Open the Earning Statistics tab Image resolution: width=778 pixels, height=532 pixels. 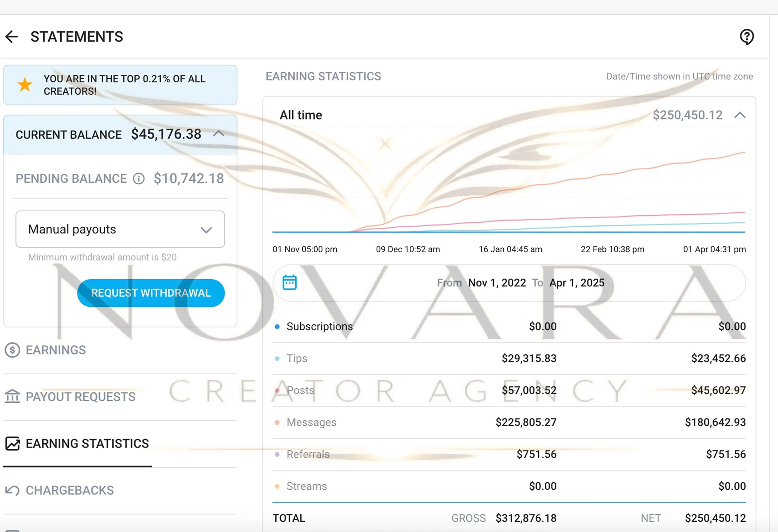(x=87, y=444)
